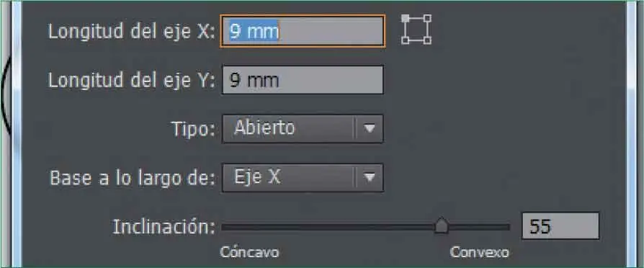
Task: Select top-left reference point square
Action: click(406, 19)
